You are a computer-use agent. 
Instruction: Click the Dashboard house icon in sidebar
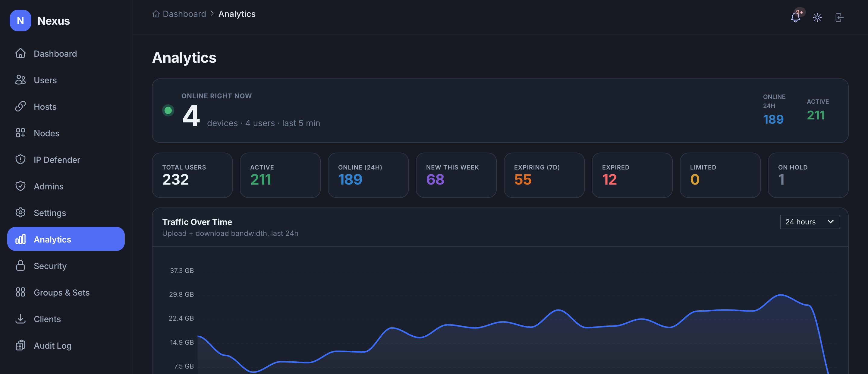click(x=20, y=53)
